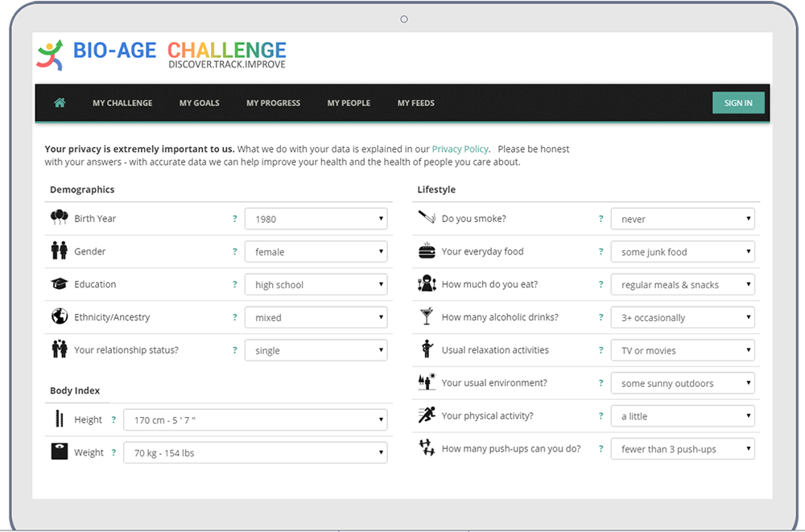Click the couple-with-hearts relationship status icon
The height and width of the screenshot is (532, 805).
tap(60, 349)
